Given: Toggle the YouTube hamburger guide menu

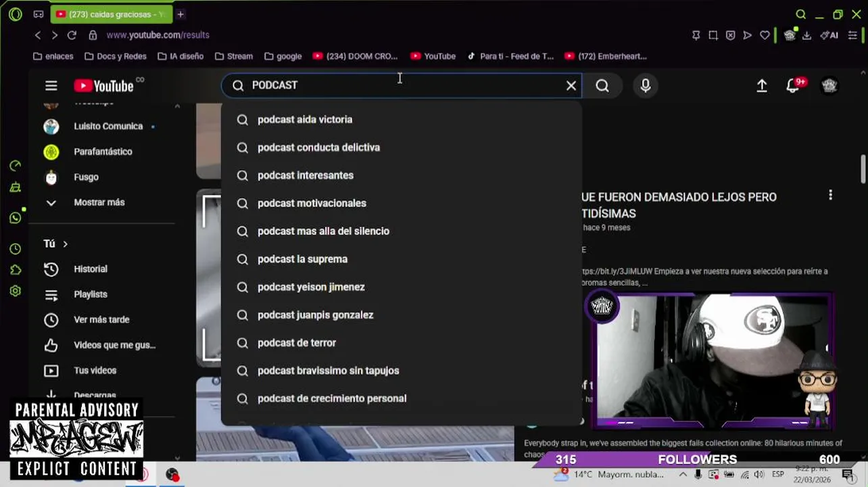Looking at the screenshot, I should click(x=51, y=85).
